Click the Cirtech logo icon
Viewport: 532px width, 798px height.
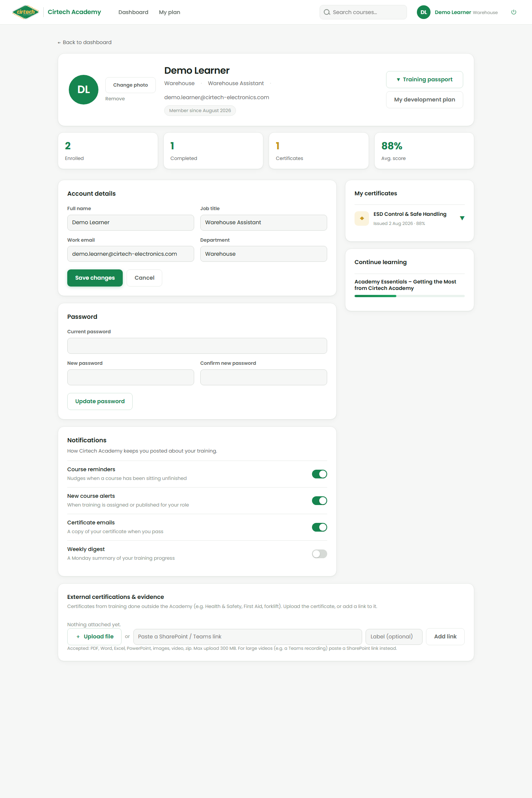(25, 12)
